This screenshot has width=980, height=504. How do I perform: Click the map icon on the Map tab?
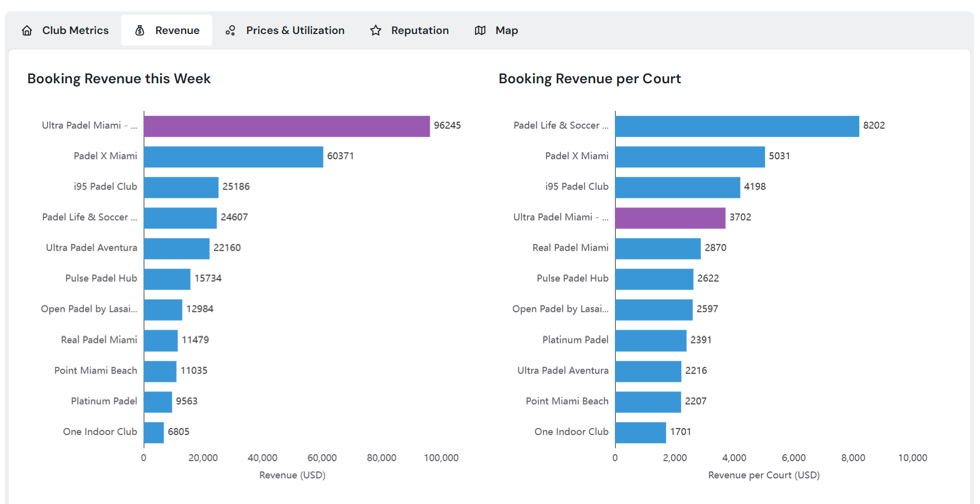(480, 30)
